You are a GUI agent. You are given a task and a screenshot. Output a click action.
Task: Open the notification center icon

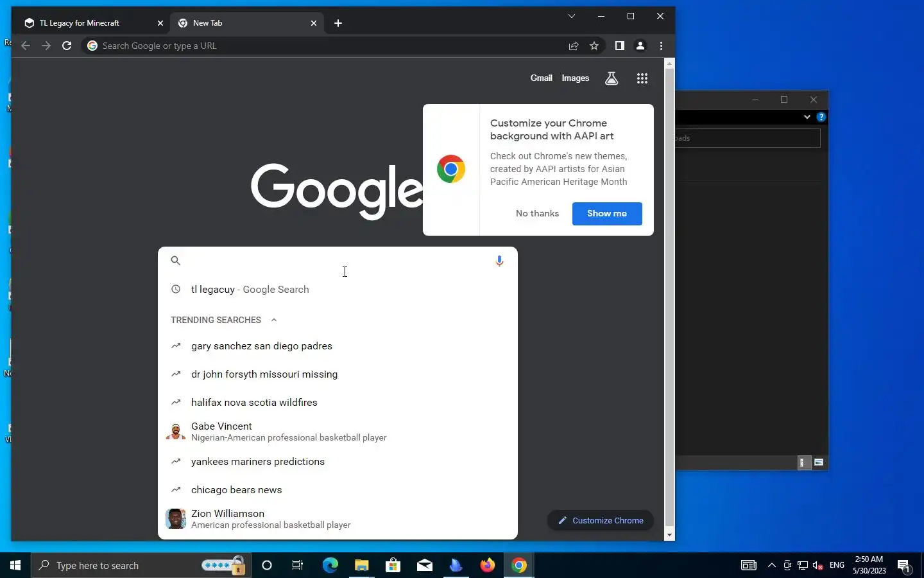(x=905, y=565)
